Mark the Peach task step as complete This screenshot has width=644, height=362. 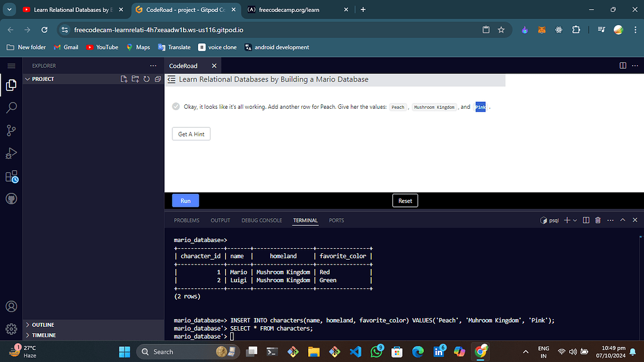(175, 106)
